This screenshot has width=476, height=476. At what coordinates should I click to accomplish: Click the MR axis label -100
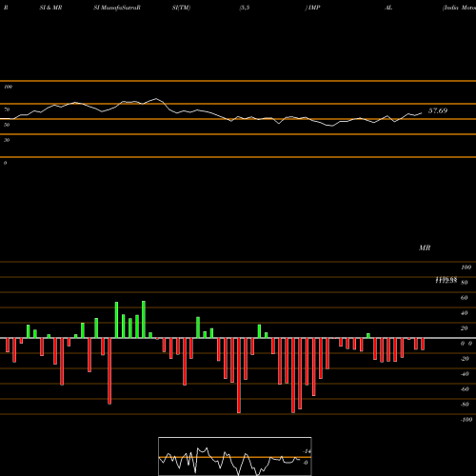[x=466, y=420]
